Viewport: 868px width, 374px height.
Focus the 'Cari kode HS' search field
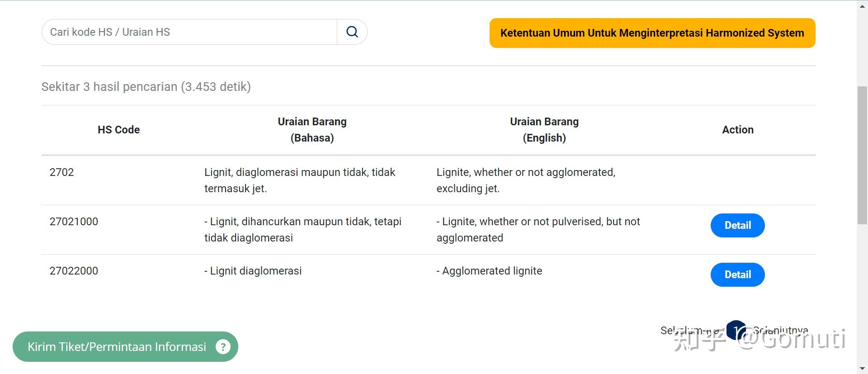point(190,32)
